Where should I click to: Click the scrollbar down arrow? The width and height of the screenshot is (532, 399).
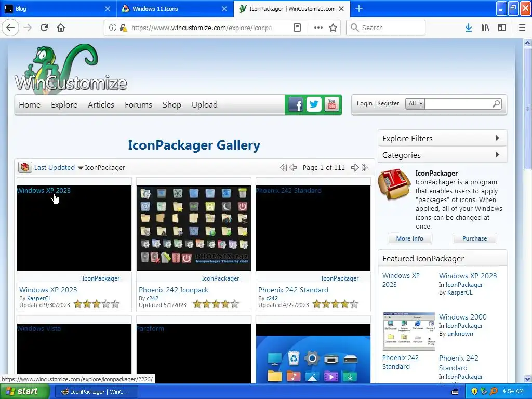[527, 379]
